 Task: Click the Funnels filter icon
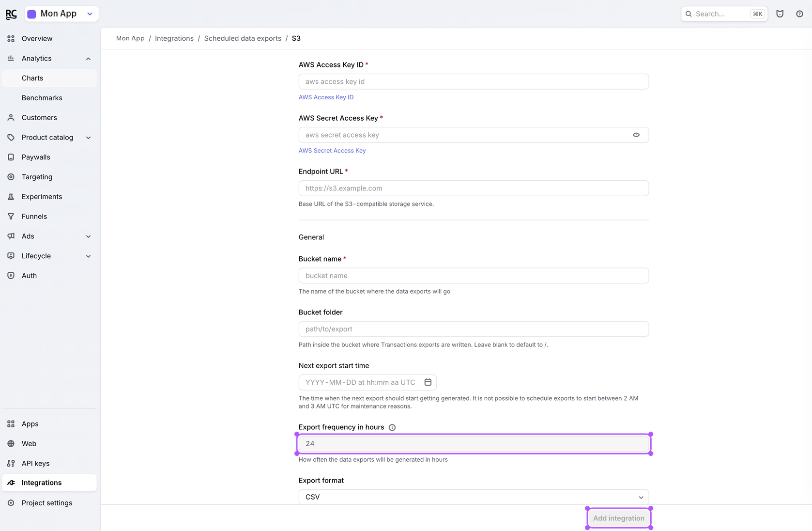(11, 217)
